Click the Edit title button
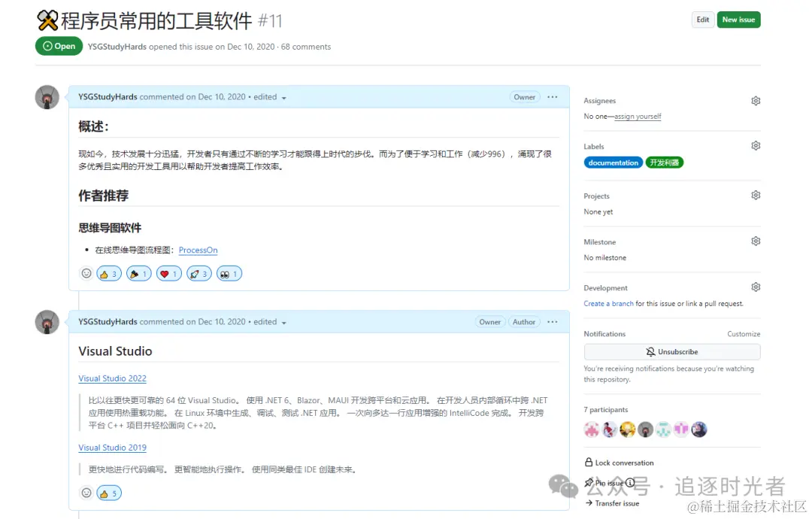Viewport: 812px width, 519px height. pyautogui.click(x=703, y=20)
